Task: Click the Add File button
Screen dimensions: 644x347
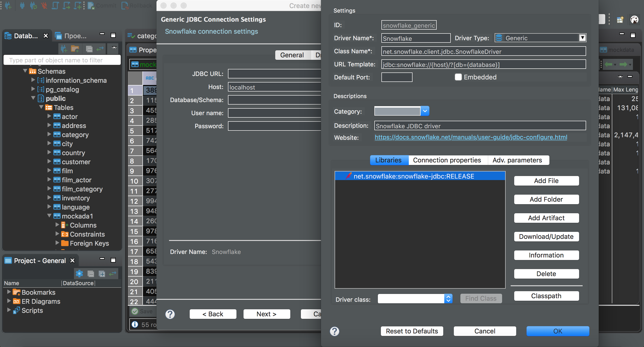Action: (x=546, y=180)
